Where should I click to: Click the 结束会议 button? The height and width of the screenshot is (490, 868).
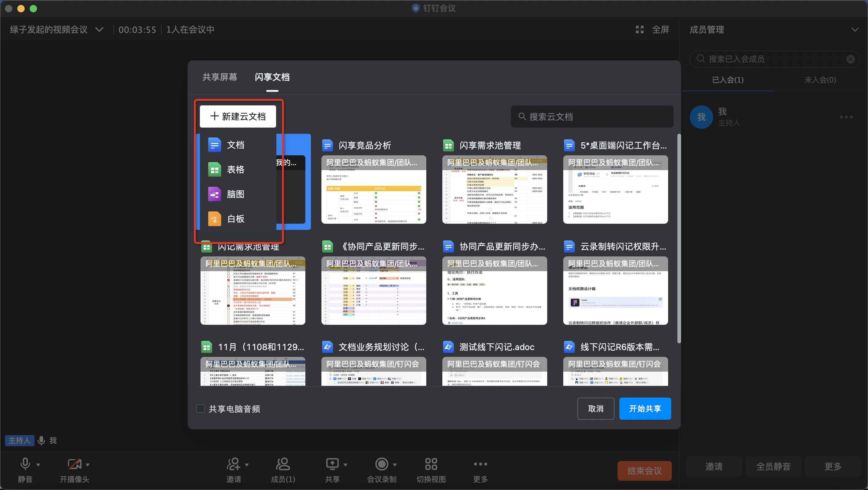(644, 471)
